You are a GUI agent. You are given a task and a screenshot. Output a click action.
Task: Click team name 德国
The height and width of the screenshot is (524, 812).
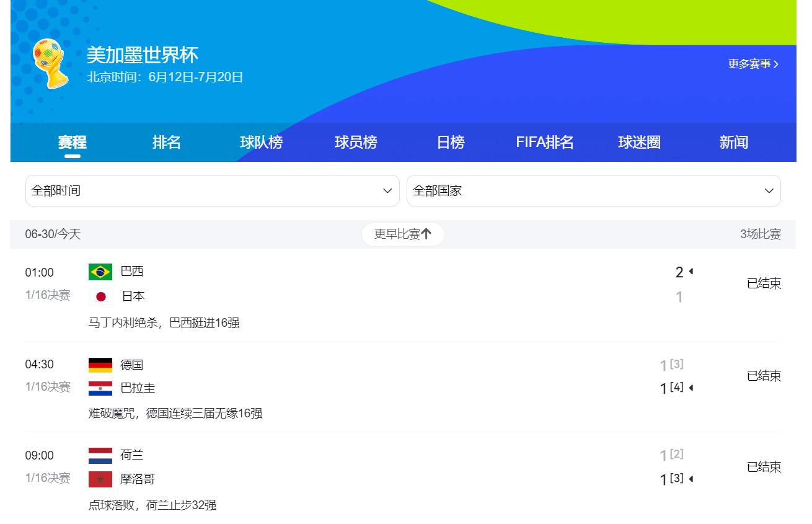coord(132,365)
